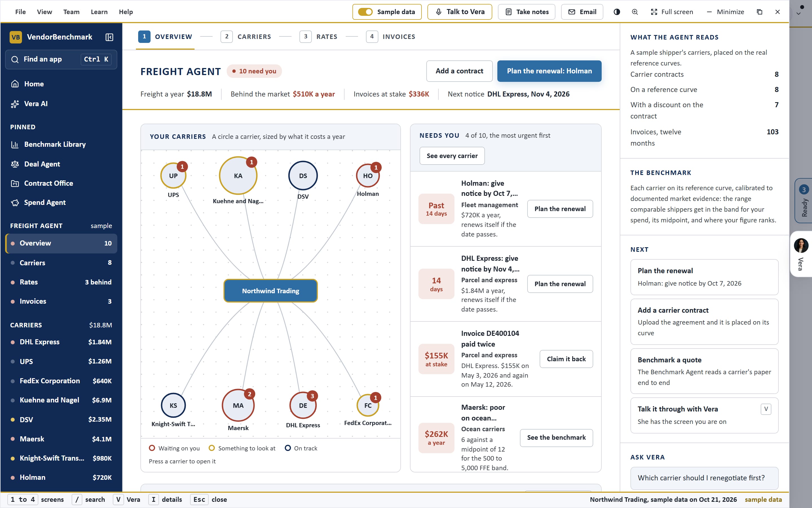Open Talk to Vera
Screen dimensions: 812x508
click(x=460, y=12)
